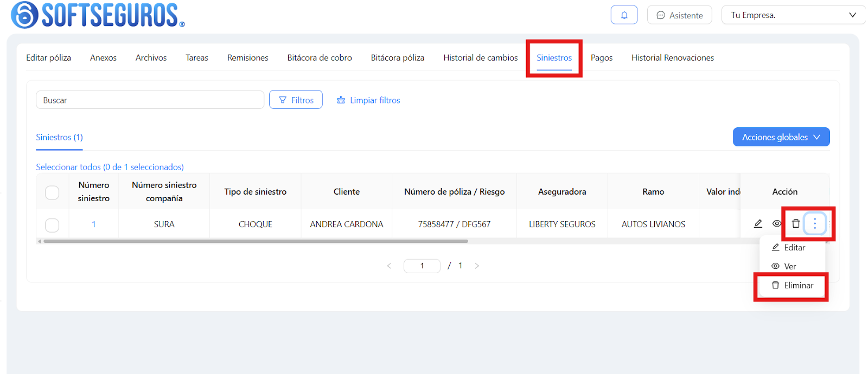Open siniestro number 1 link

93,224
